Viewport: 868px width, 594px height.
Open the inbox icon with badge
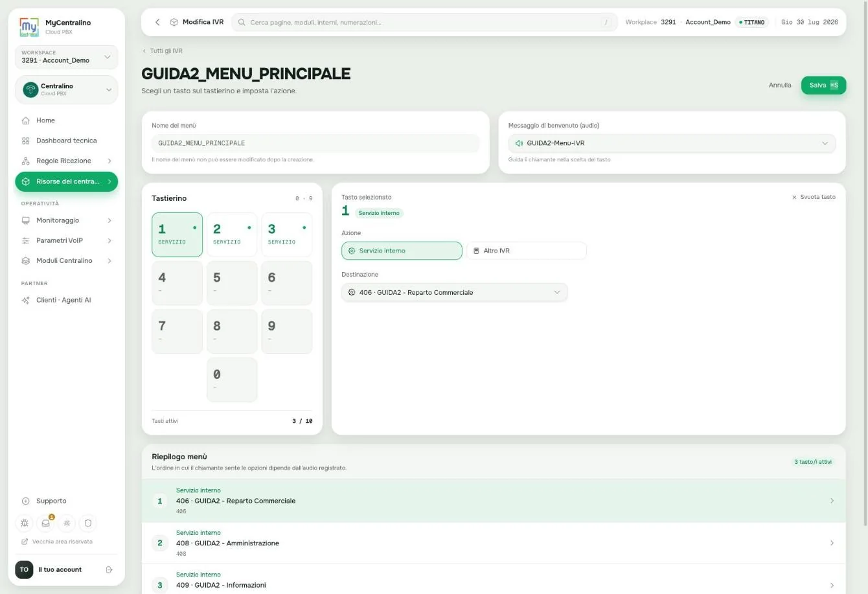click(x=45, y=523)
